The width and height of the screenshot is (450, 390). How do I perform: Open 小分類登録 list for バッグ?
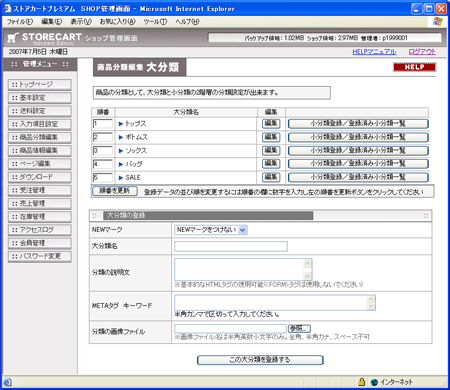(x=358, y=164)
